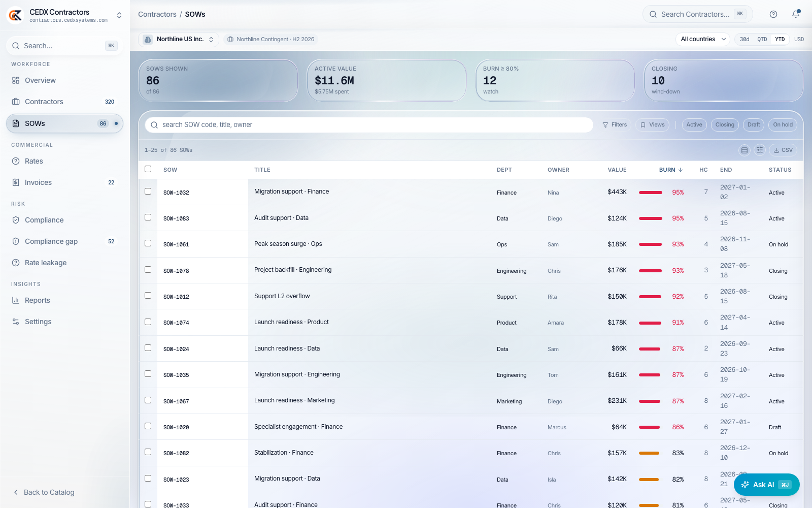812x508 pixels.
Task: Open the help icon in top bar
Action: coord(773,14)
